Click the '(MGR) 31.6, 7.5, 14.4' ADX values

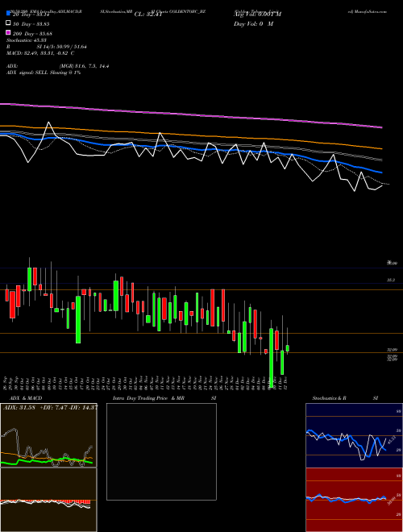[x=84, y=66]
